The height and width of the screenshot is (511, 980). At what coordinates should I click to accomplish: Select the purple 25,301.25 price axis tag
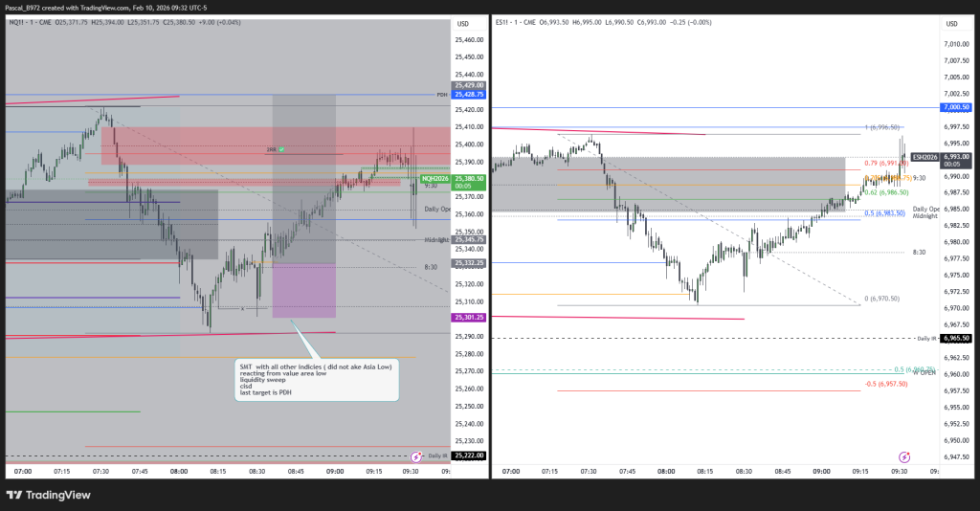click(470, 317)
